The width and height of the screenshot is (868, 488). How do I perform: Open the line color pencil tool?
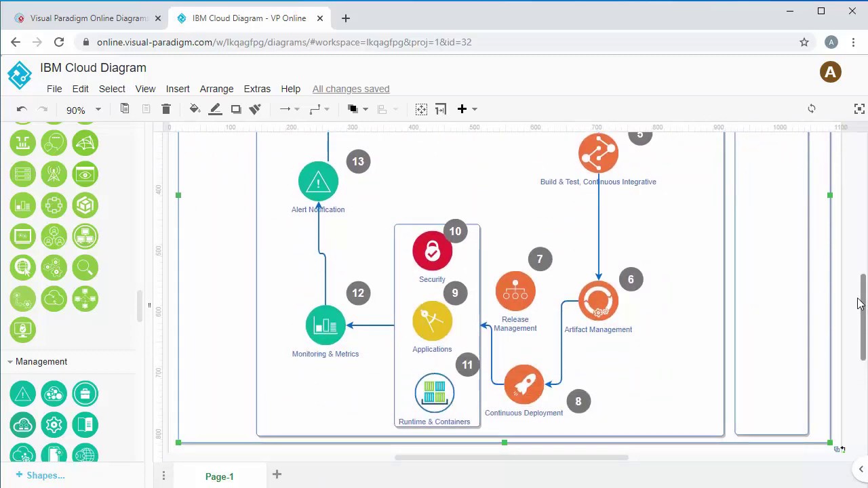coord(215,109)
